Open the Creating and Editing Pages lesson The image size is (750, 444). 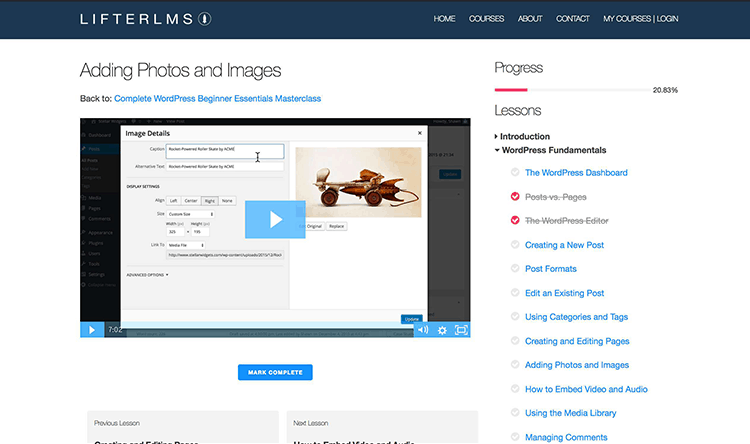[577, 341]
